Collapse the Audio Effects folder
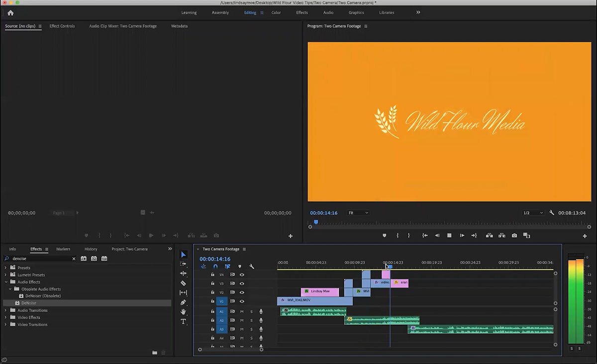597x364 pixels. pos(6,282)
